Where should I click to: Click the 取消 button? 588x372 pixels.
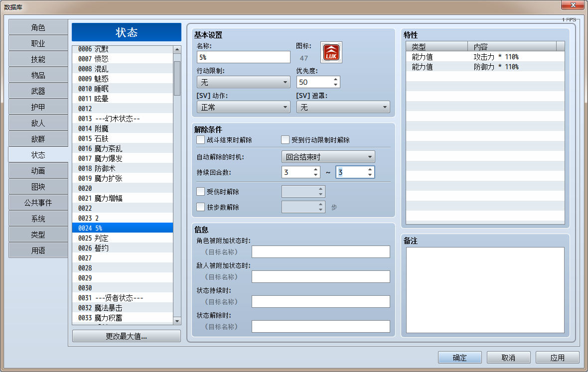[508, 358]
